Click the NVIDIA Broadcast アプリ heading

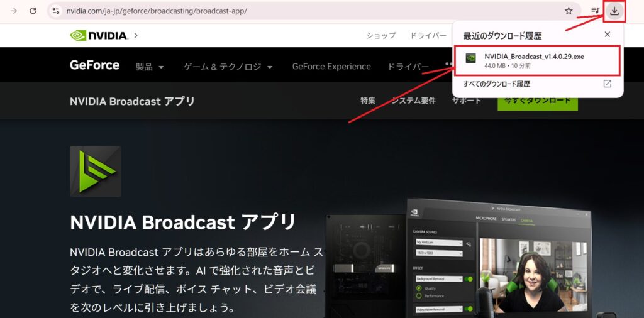click(x=183, y=222)
